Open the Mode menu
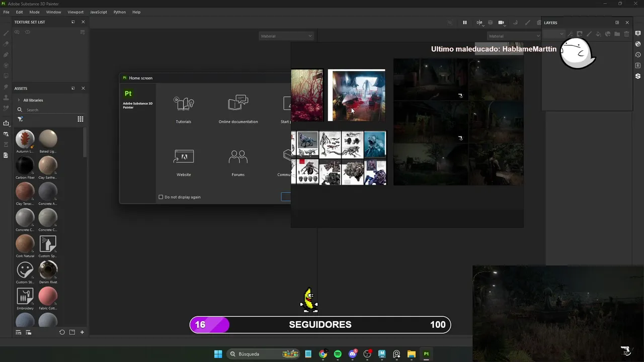The width and height of the screenshot is (644, 362). pyautogui.click(x=34, y=12)
